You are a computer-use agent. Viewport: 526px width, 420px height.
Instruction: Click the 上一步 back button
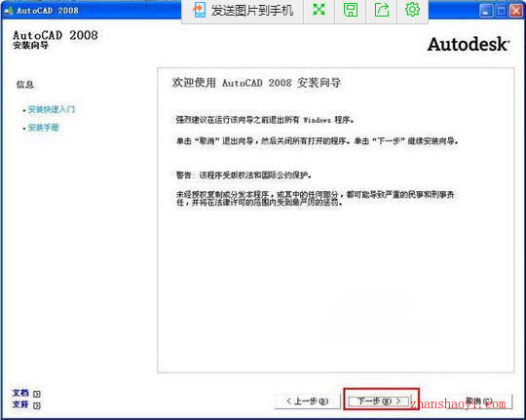pyautogui.click(x=307, y=401)
